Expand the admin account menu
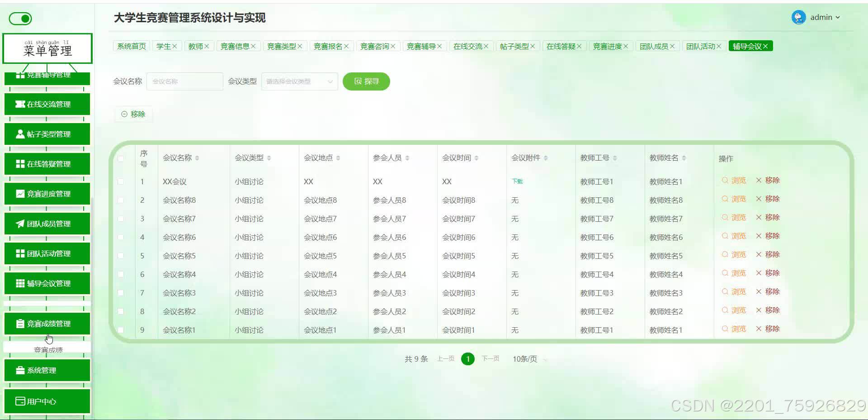The width and height of the screenshot is (868, 420). [x=821, y=17]
